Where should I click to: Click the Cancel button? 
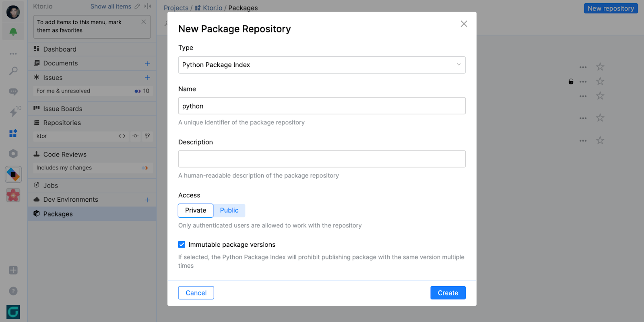pyautogui.click(x=196, y=293)
